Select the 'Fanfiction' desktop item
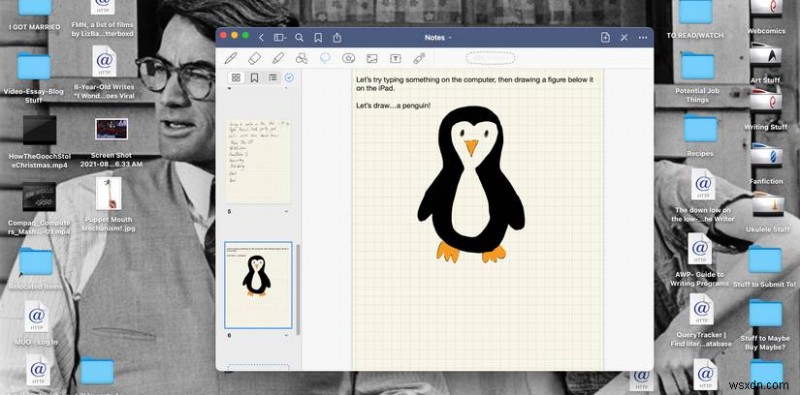800x395 pixels. tap(766, 163)
